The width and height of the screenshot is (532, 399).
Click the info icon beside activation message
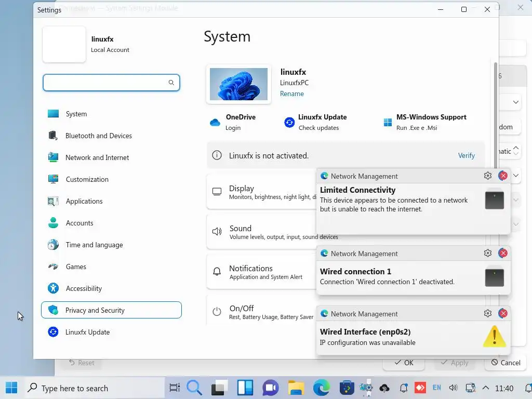point(217,155)
